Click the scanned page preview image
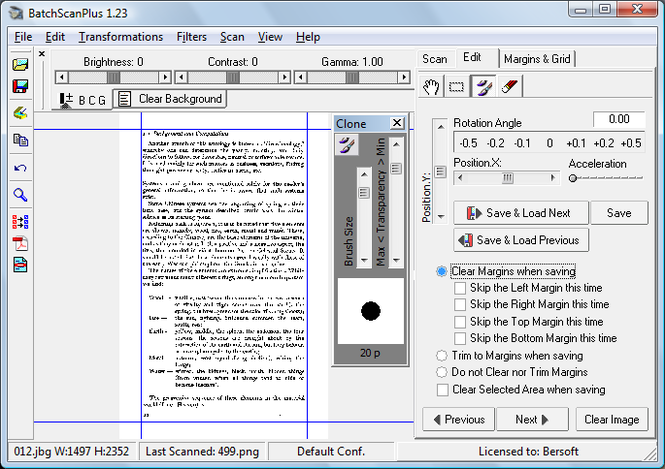Image resolution: width=665 pixels, height=469 pixels. (x=224, y=276)
